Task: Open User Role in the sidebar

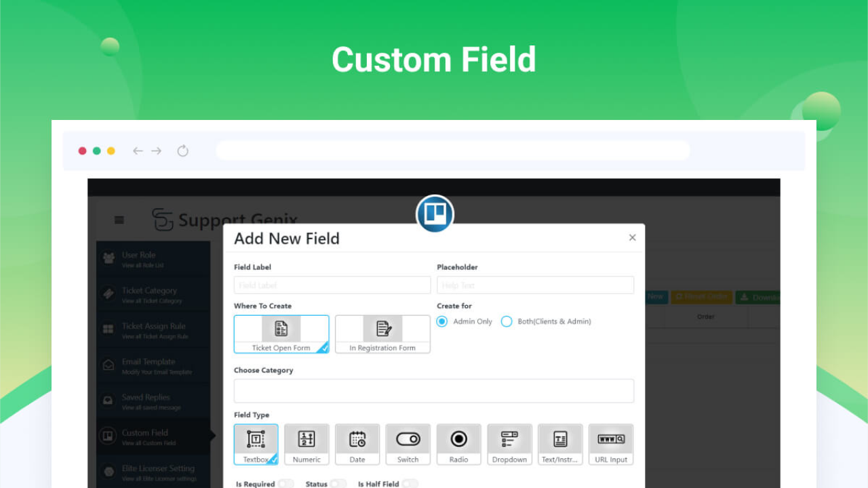Action: point(153,259)
